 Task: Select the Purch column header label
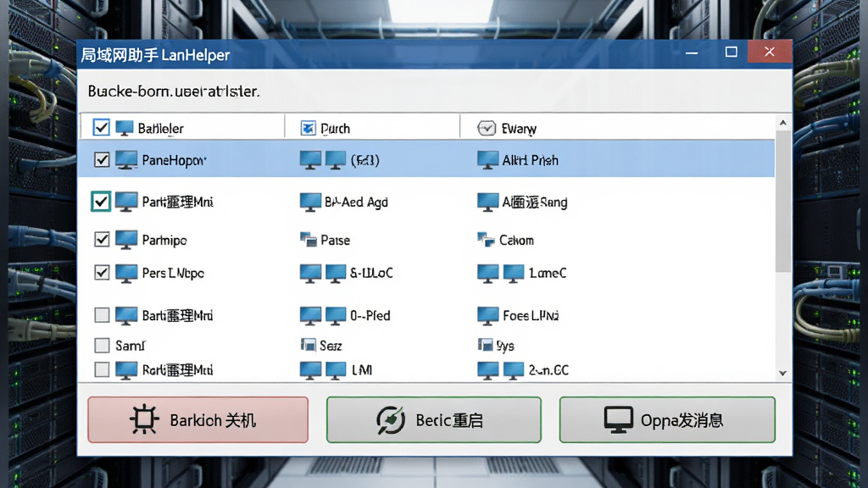pyautogui.click(x=335, y=129)
